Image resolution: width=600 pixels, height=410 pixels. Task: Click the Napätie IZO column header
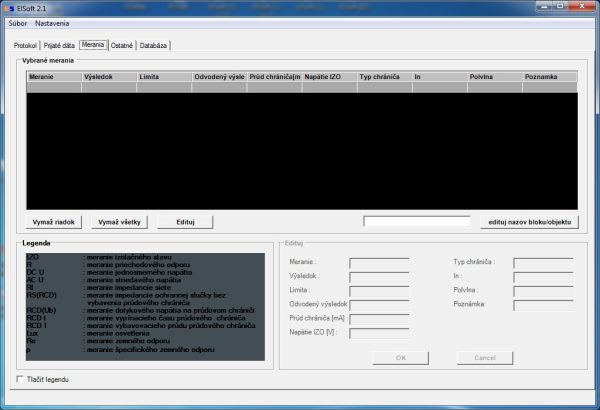[x=329, y=77]
